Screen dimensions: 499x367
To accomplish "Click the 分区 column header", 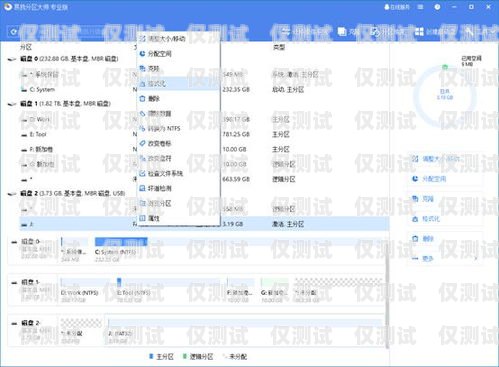I will [x=26, y=47].
